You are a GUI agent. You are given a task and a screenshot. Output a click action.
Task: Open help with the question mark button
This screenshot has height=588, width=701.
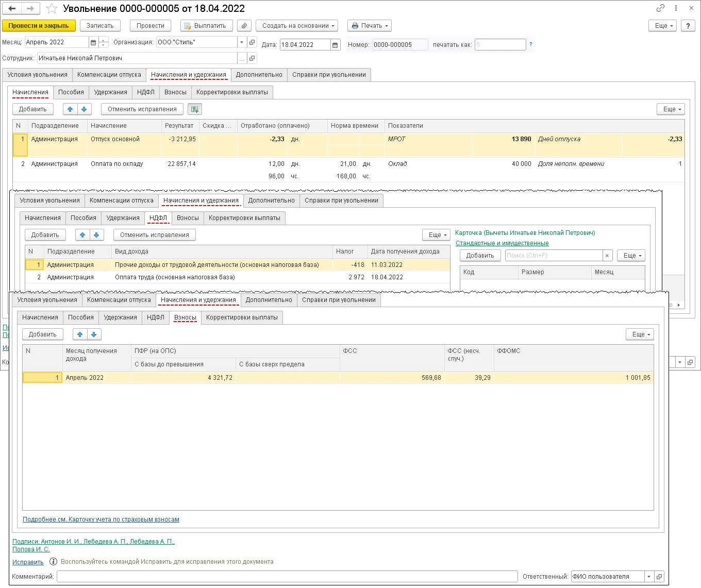click(688, 26)
